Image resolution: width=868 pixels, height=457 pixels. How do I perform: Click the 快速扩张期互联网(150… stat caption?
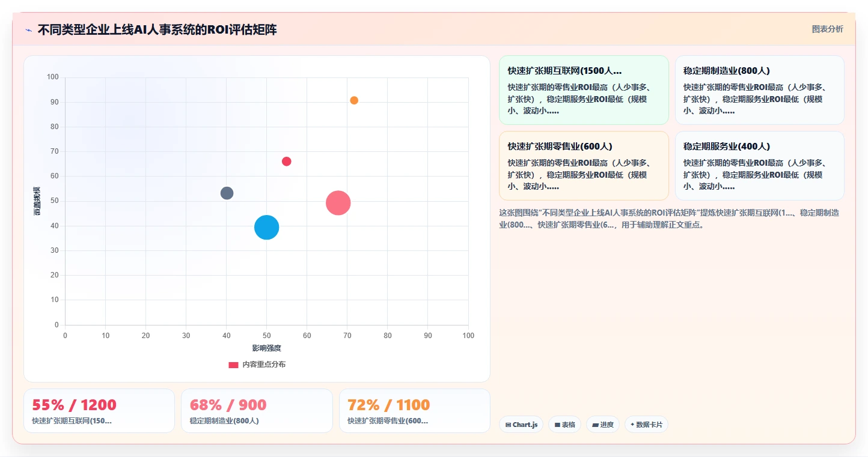(72, 421)
